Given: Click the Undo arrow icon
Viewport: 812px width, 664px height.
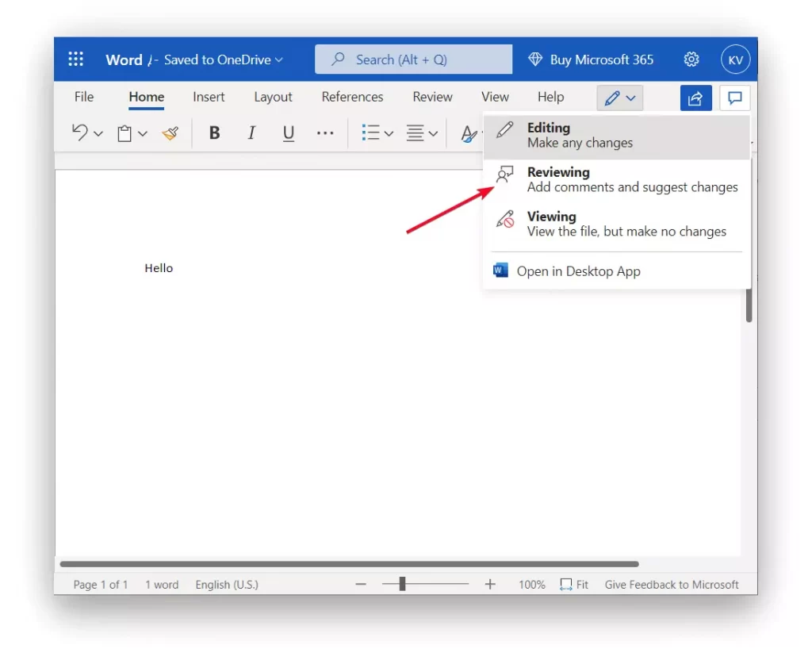Looking at the screenshot, I should (80, 133).
